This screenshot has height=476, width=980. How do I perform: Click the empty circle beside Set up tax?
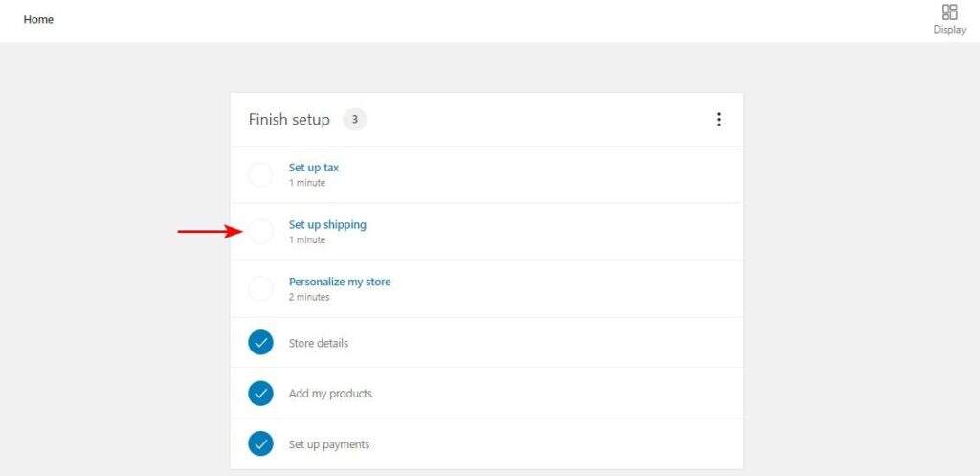click(260, 174)
